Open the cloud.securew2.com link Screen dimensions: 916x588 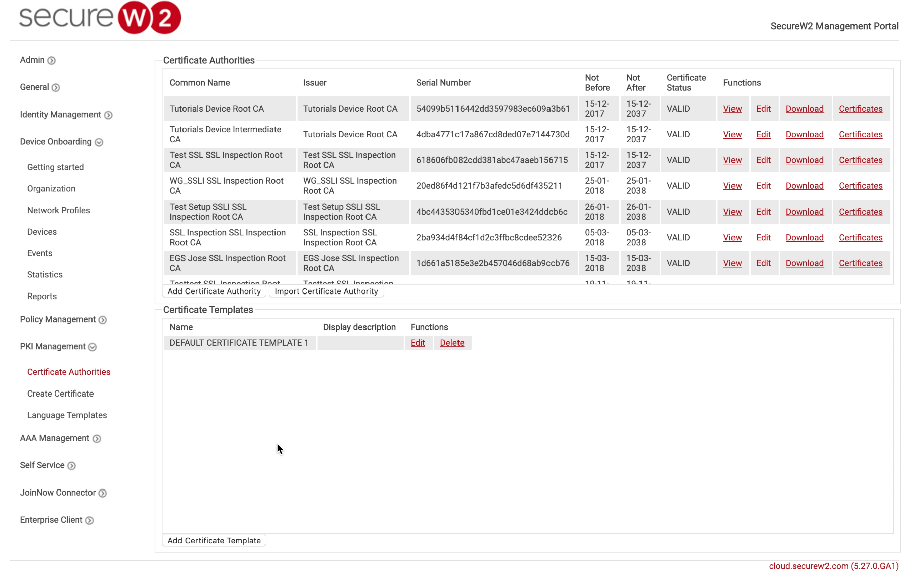[x=834, y=566]
